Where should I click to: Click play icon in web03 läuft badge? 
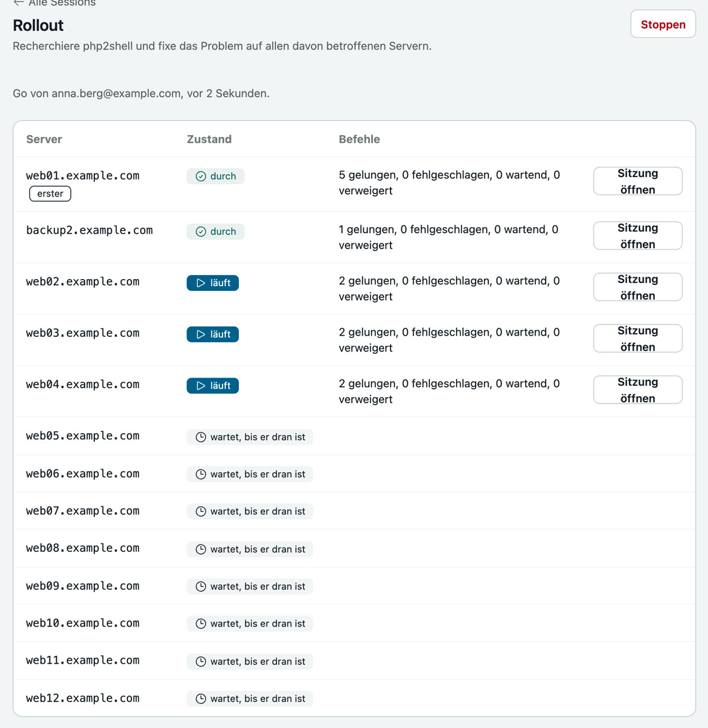[201, 335]
